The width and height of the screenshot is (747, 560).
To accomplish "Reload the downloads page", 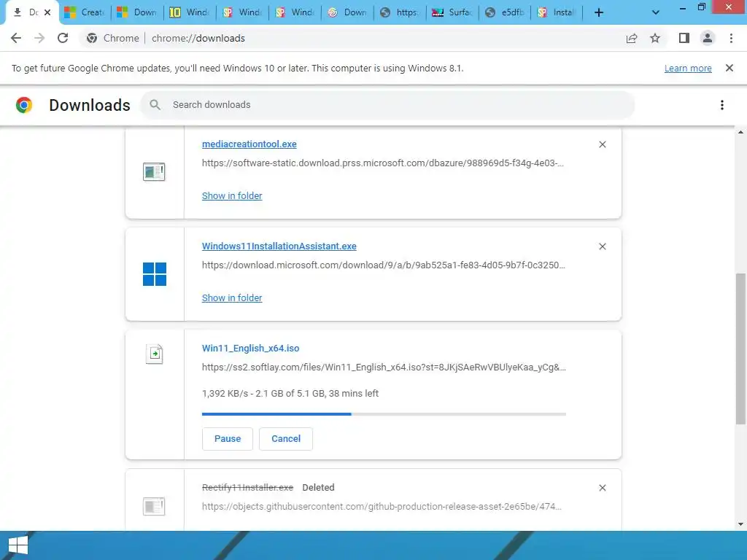I will click(63, 38).
